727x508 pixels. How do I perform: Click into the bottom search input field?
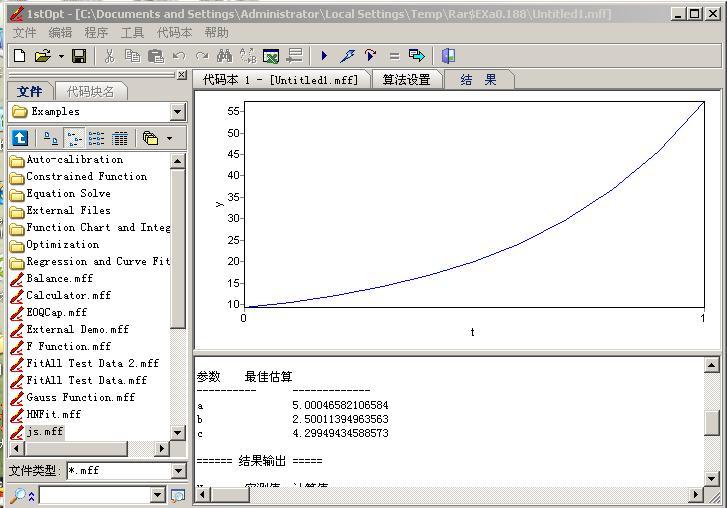tap(95, 495)
